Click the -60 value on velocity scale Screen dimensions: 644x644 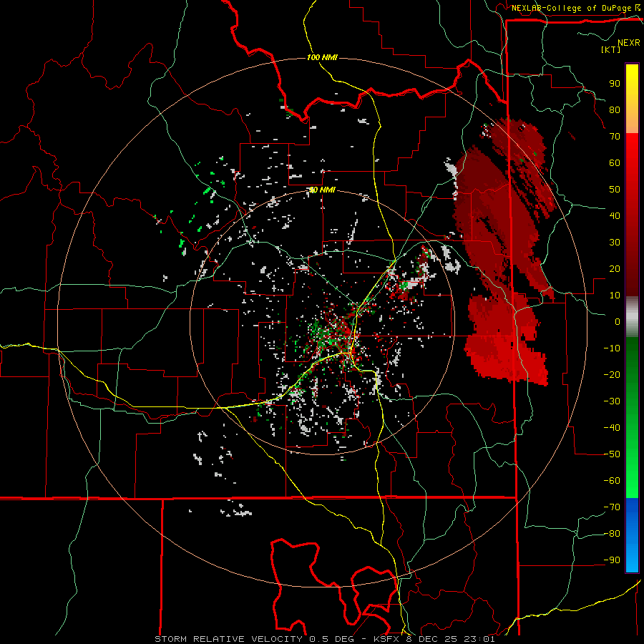click(612, 481)
